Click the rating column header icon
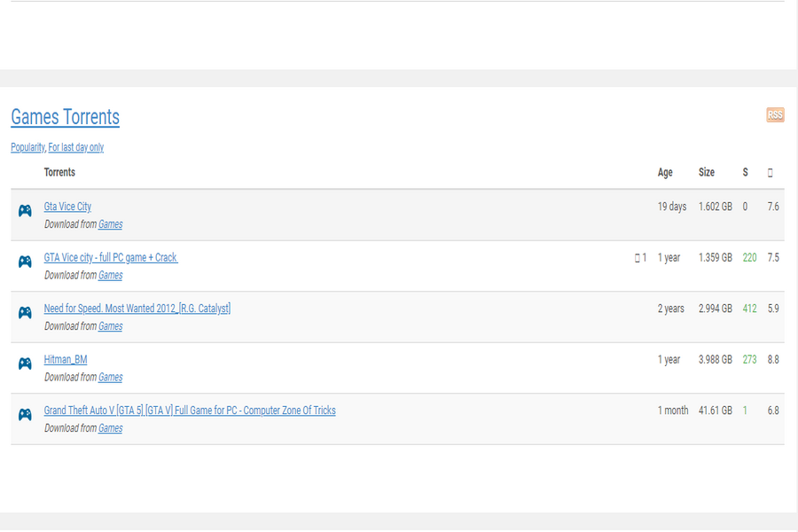This screenshot has height=532, width=798. (770, 173)
